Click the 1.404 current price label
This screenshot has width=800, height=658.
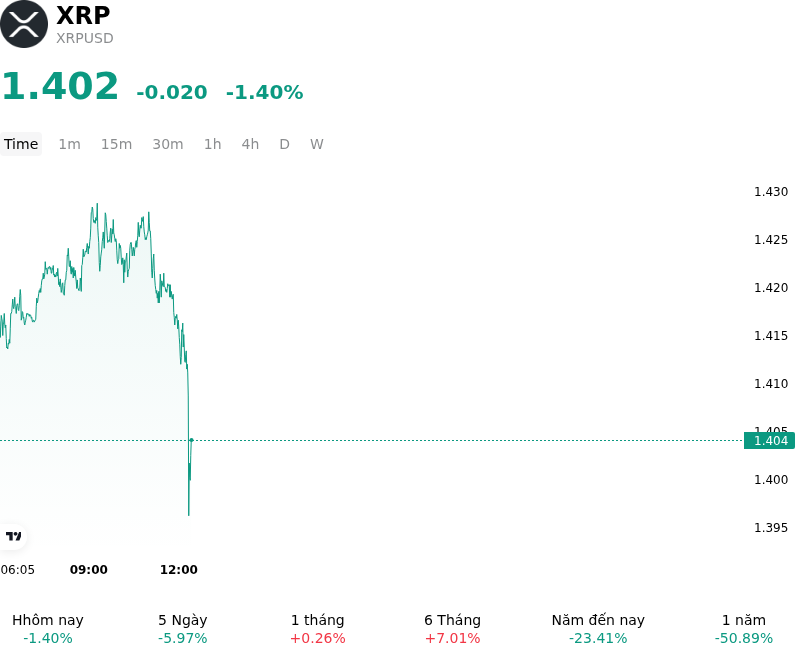tap(769, 440)
